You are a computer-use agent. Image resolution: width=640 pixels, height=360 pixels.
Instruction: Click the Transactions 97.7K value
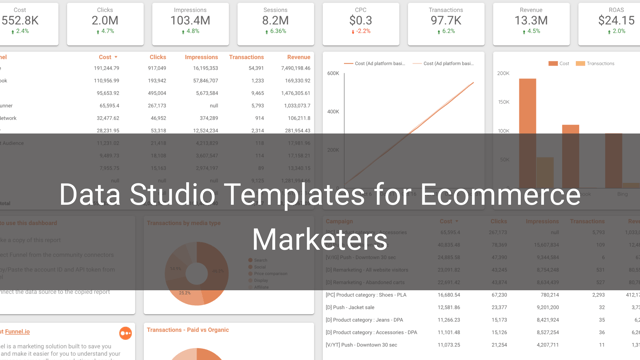tap(446, 20)
